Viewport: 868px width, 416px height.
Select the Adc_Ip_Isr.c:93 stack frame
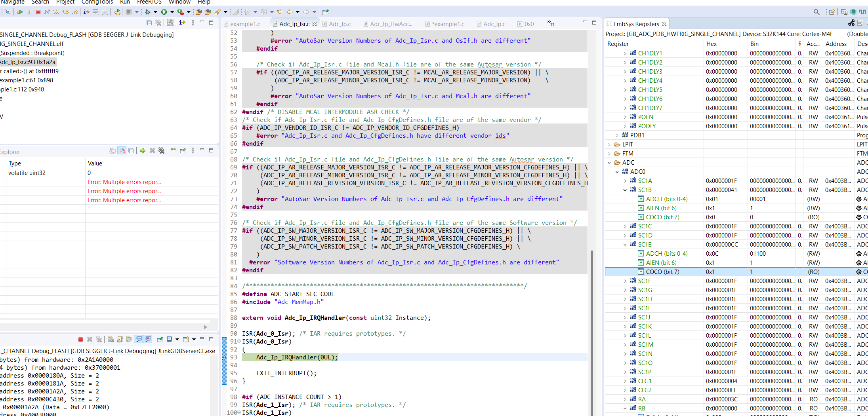pyautogui.click(x=28, y=62)
